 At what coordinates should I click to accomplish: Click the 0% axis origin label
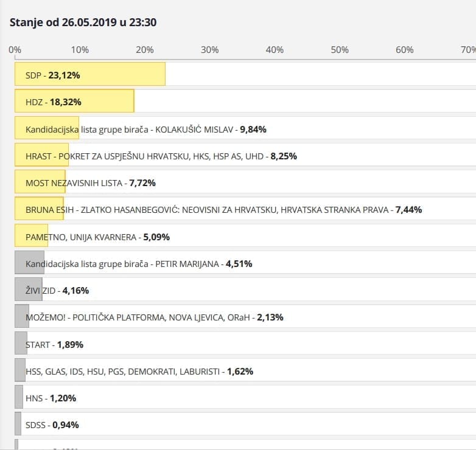(x=15, y=50)
